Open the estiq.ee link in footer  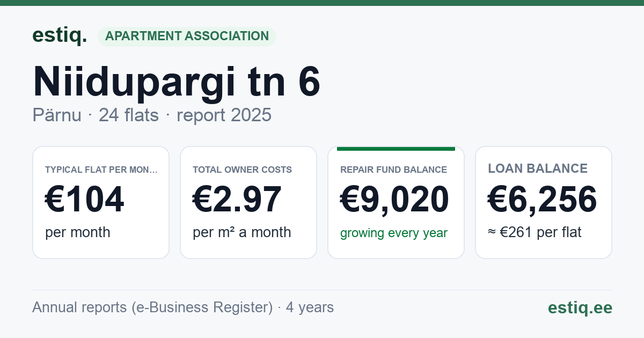(x=580, y=307)
